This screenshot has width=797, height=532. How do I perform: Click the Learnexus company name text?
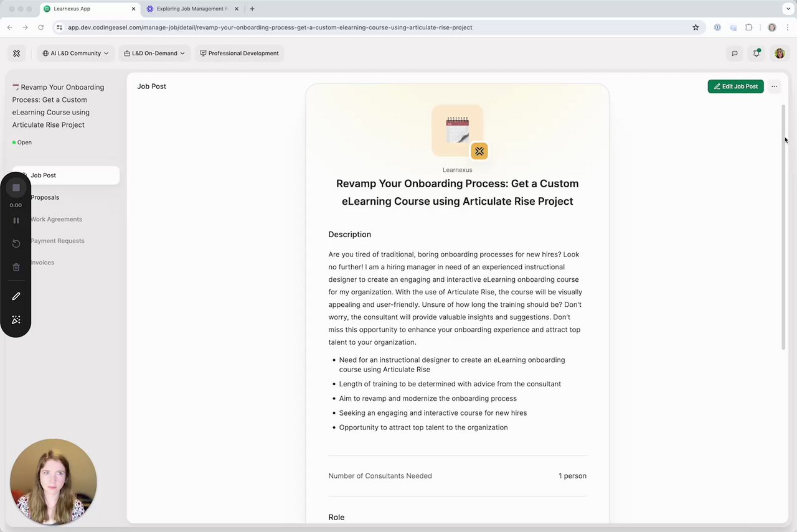[457, 170]
